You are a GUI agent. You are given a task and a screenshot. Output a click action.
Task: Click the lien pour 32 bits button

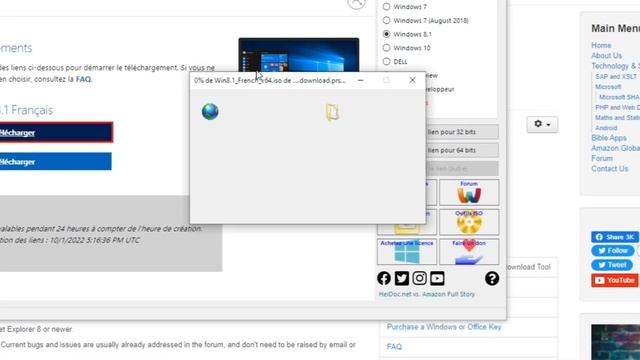pyautogui.click(x=462, y=132)
